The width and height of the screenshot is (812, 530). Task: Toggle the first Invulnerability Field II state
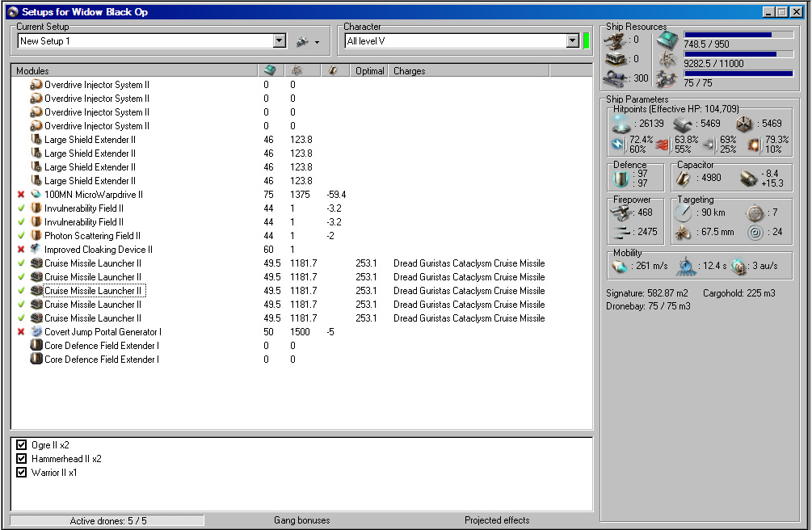21,208
